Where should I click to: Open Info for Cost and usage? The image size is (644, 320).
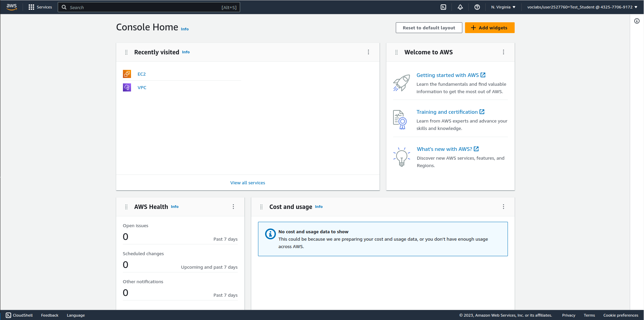pyautogui.click(x=319, y=207)
